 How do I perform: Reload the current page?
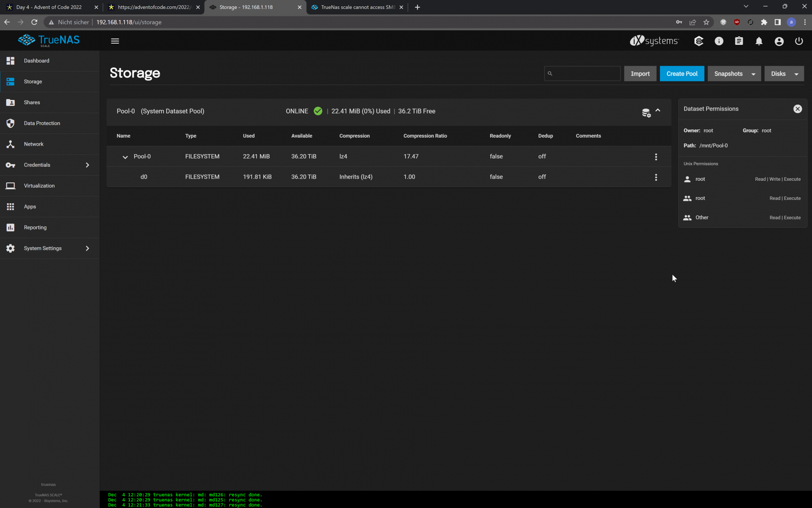(34, 22)
